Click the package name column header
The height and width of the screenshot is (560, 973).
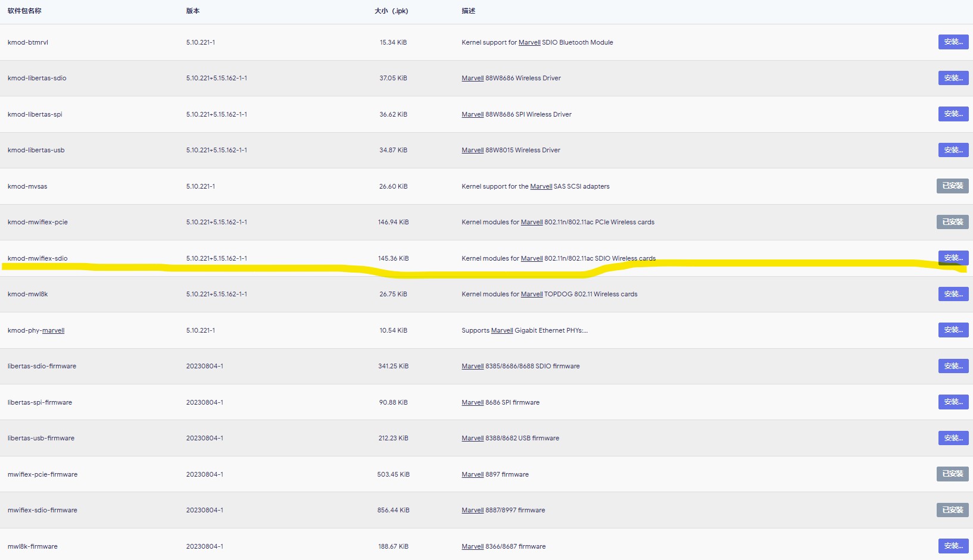pyautogui.click(x=24, y=11)
